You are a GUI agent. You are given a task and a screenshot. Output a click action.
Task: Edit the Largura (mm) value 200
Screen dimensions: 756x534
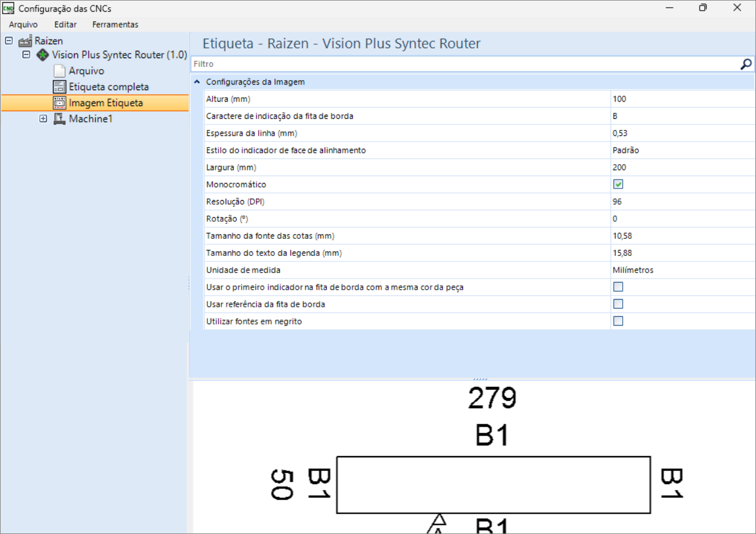point(682,167)
